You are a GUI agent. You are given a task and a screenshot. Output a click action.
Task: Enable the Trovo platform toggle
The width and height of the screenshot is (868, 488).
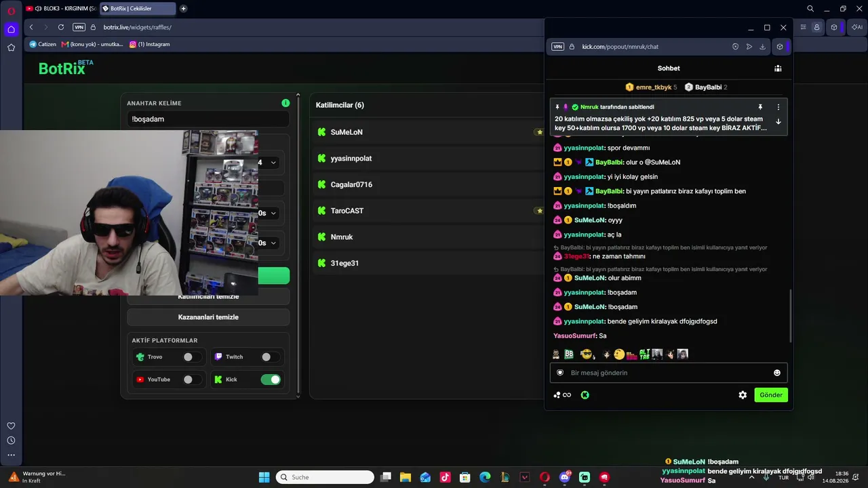(191, 357)
